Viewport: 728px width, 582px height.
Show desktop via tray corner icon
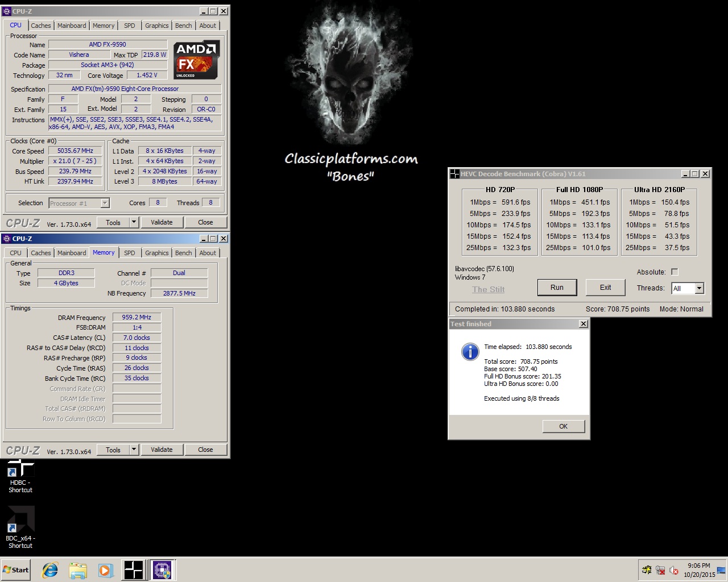(721, 570)
